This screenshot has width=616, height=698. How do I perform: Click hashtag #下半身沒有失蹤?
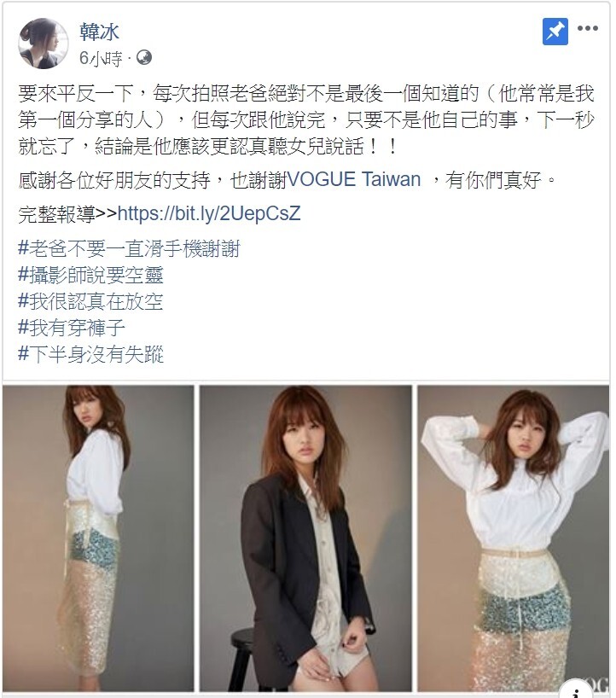[x=90, y=354]
